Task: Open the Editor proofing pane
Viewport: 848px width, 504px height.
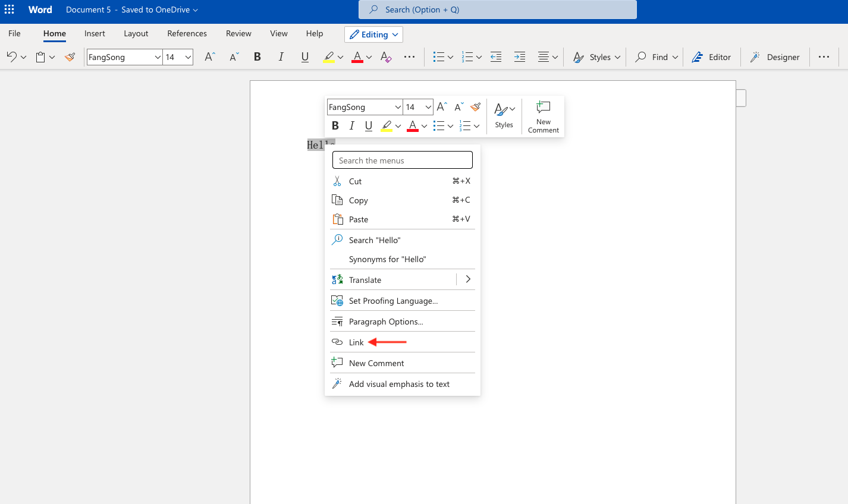Action: tap(712, 57)
